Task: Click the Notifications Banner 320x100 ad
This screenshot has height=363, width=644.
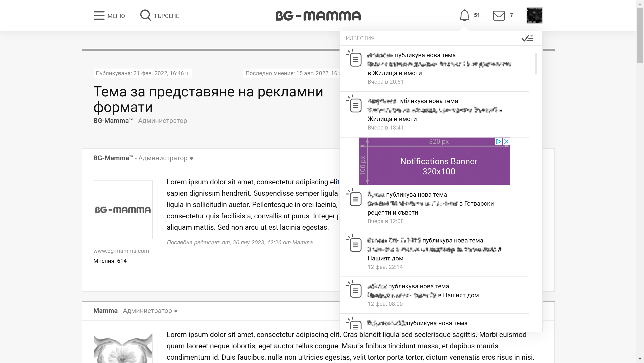Action: point(435,161)
